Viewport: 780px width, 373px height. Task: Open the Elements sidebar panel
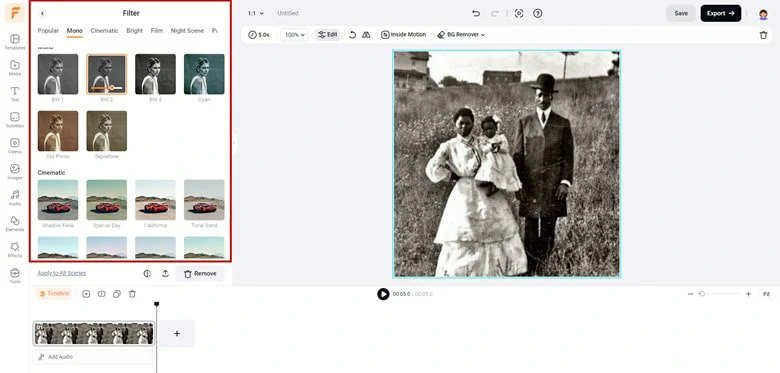pyautogui.click(x=15, y=223)
